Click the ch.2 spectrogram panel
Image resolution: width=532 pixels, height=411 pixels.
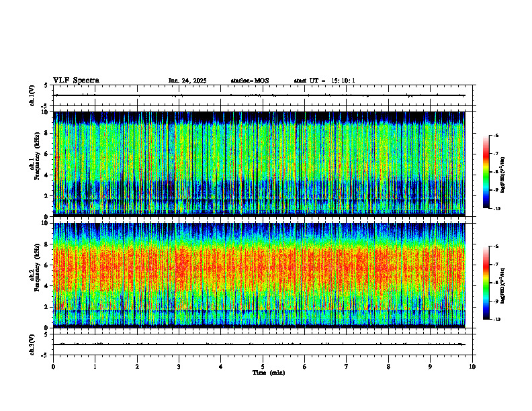[259, 275]
